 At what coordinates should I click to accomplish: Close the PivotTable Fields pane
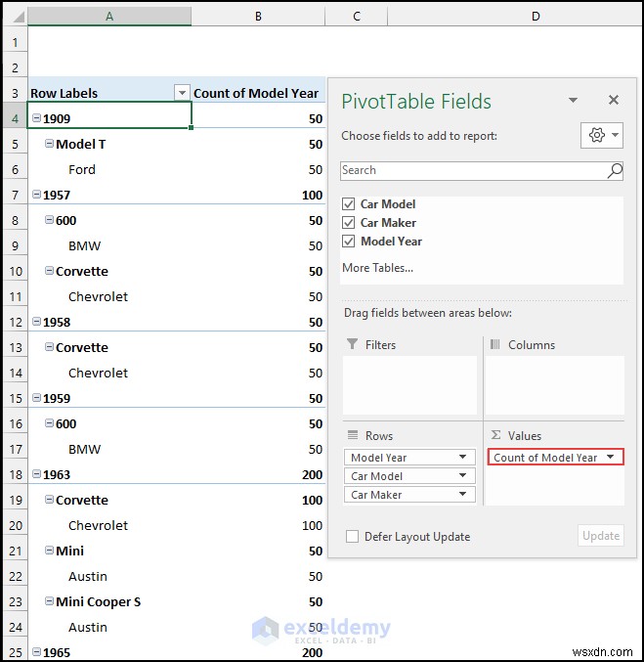(614, 100)
